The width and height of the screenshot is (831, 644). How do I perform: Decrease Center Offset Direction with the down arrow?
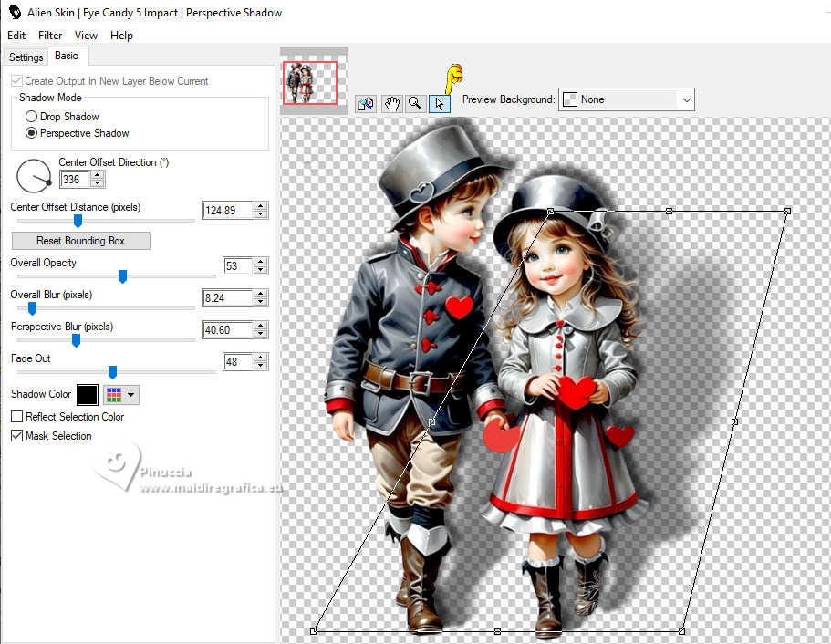pos(98,183)
